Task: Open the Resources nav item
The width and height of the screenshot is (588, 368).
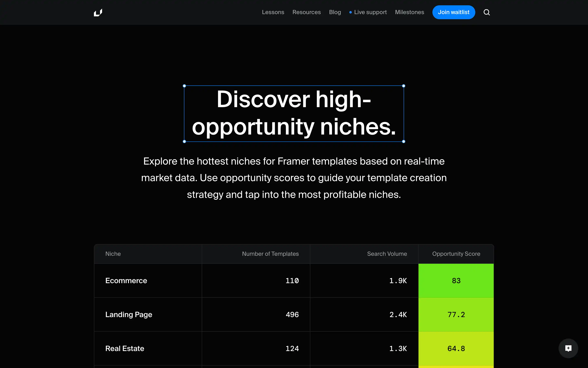Action: click(x=306, y=12)
